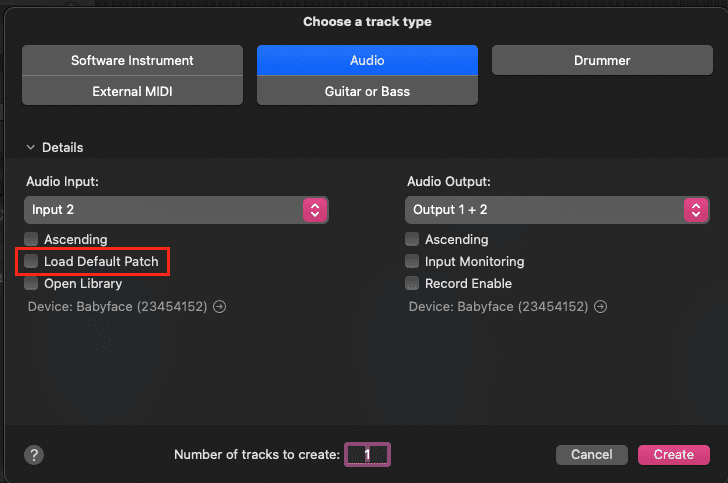Open the Input 2 dropdown menu
Viewport: 728px width, 483px height.
coord(176,210)
